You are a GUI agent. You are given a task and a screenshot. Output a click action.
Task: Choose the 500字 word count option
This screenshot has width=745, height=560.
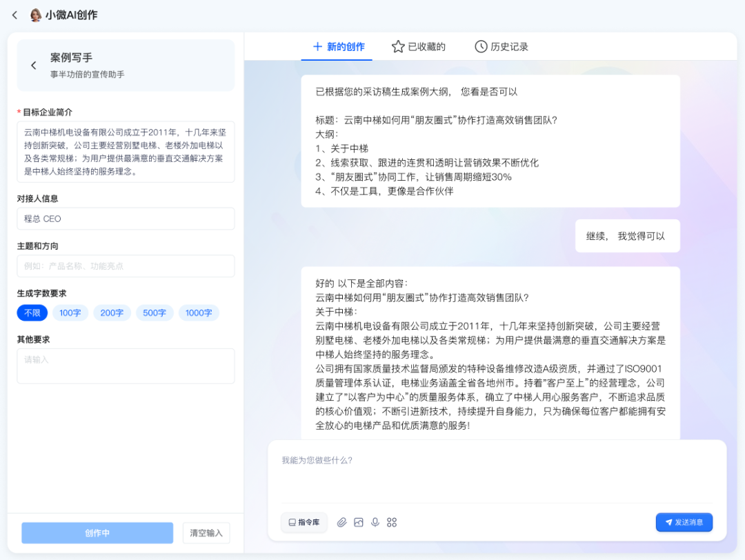154,313
